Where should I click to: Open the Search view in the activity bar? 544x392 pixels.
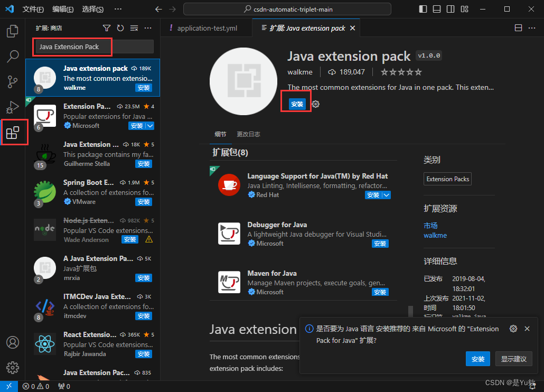13,57
